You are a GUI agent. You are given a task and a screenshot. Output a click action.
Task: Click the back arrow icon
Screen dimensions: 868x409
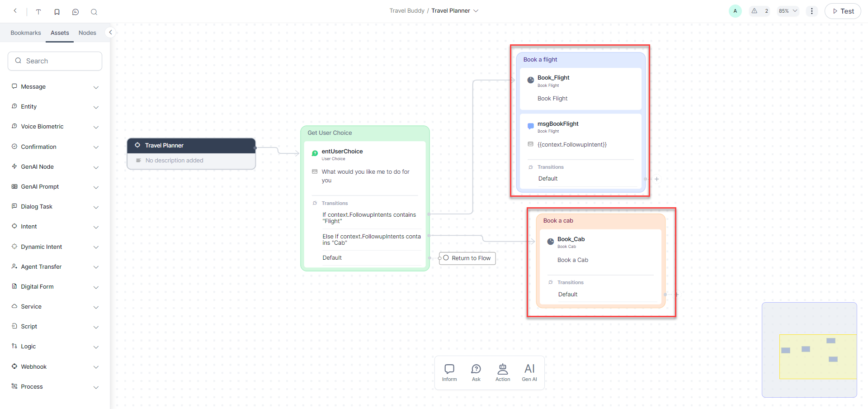pyautogui.click(x=15, y=11)
